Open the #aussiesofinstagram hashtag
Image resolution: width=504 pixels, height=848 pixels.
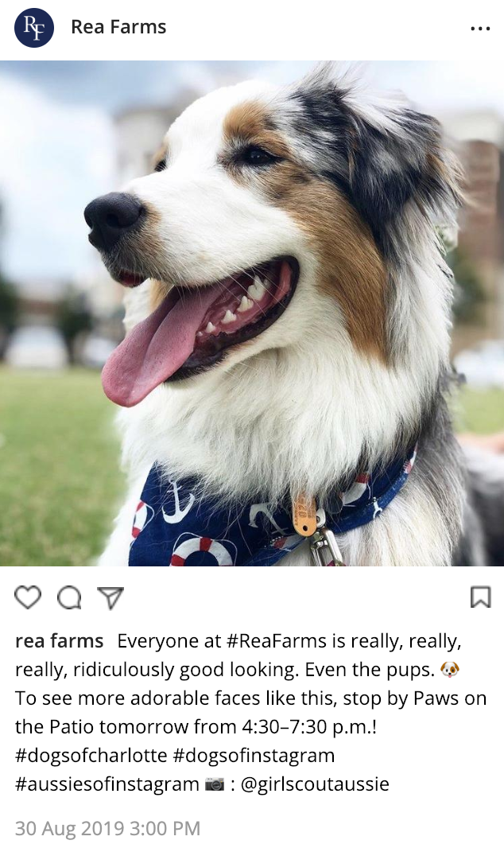107,784
